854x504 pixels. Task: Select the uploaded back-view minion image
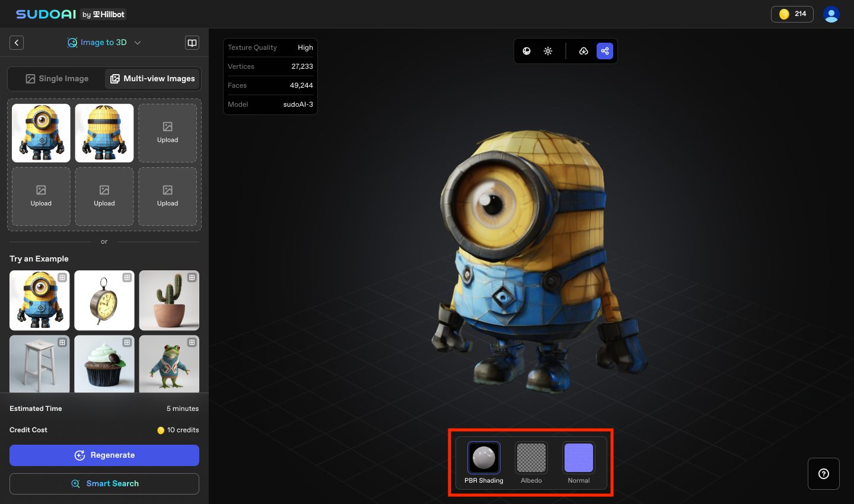click(104, 133)
